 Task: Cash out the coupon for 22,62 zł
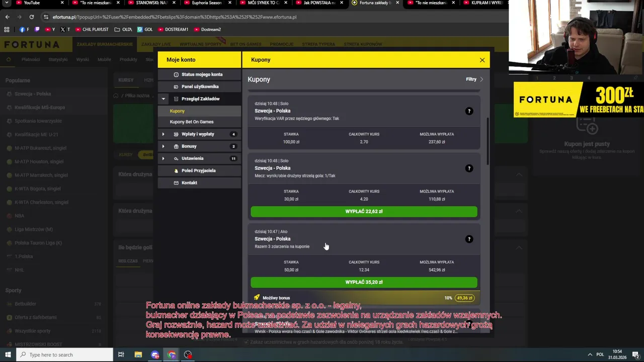pyautogui.click(x=364, y=212)
